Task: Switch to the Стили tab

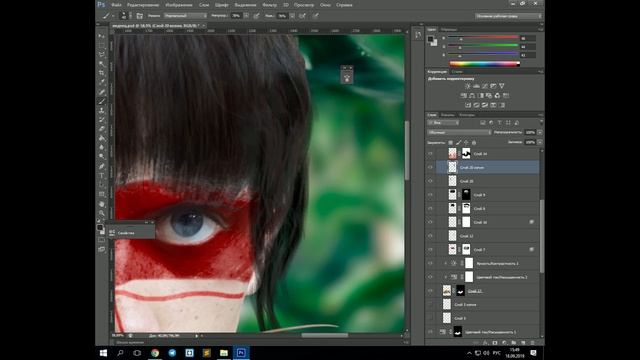Action: [457, 71]
